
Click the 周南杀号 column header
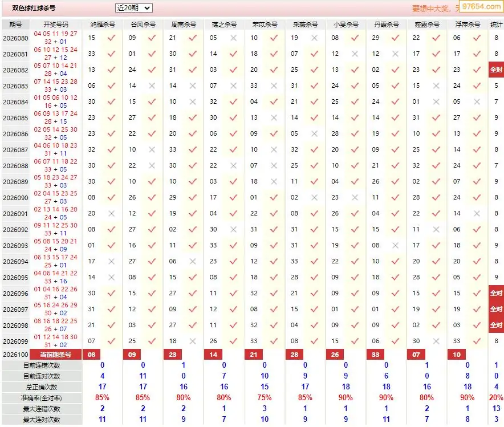(x=184, y=25)
